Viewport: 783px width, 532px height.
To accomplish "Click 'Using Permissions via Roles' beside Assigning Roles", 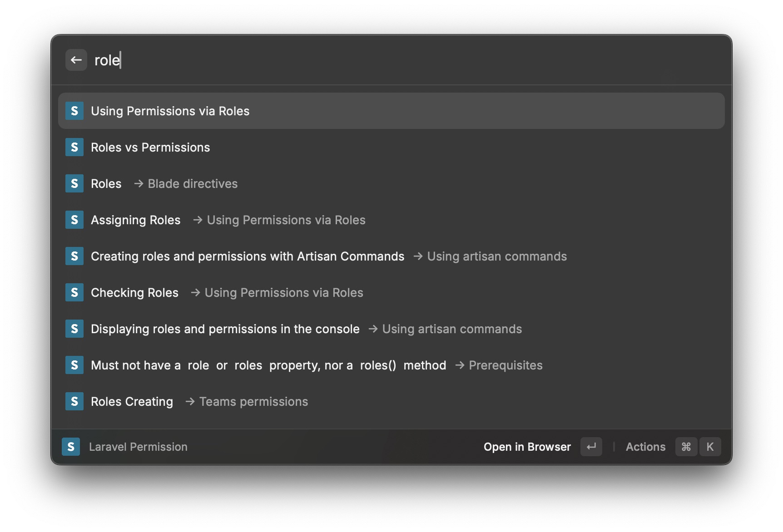I will [286, 220].
